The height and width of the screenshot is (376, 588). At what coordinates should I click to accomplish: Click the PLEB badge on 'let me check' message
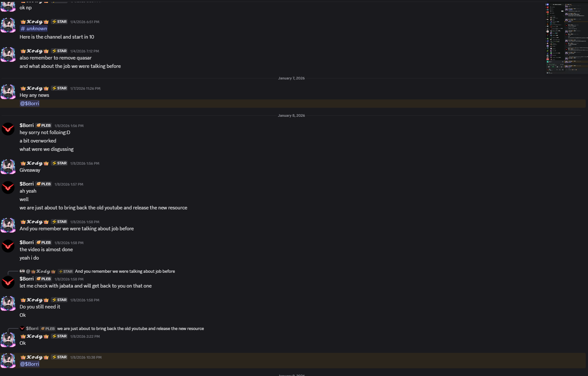click(43, 279)
